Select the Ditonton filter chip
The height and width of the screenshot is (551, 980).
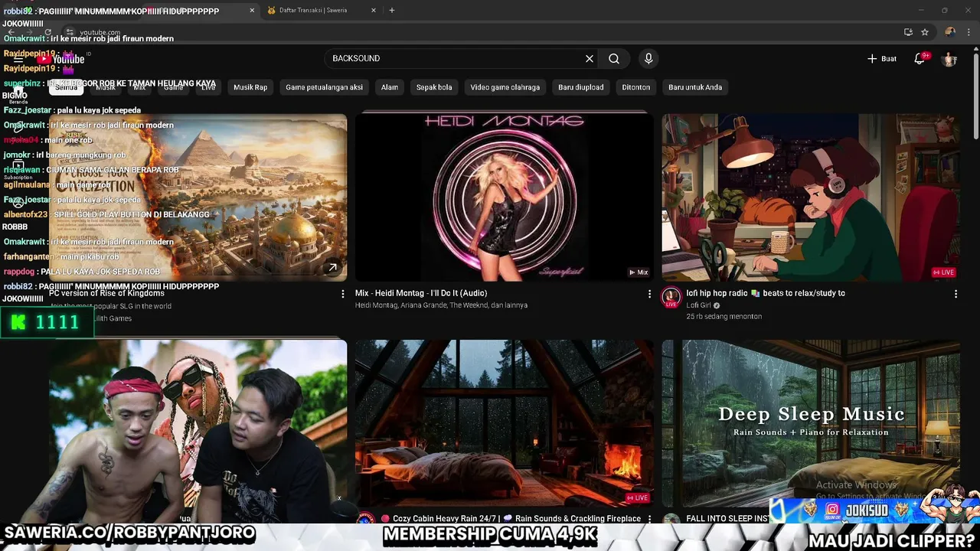(x=635, y=87)
